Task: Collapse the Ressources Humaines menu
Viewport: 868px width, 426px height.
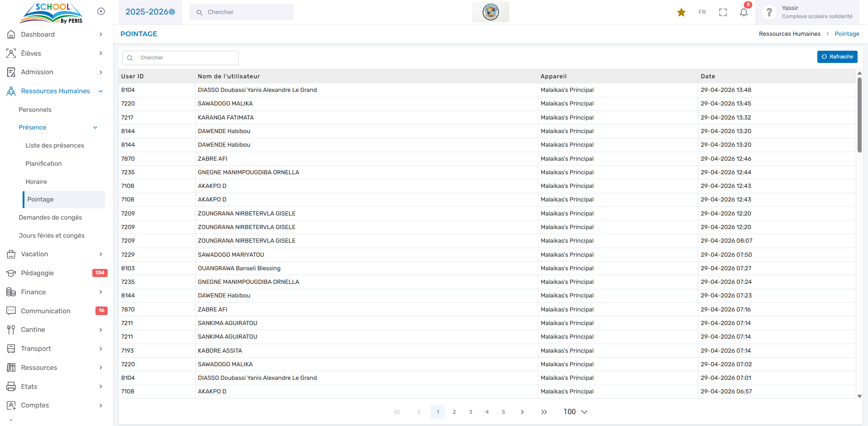Action: (100, 91)
